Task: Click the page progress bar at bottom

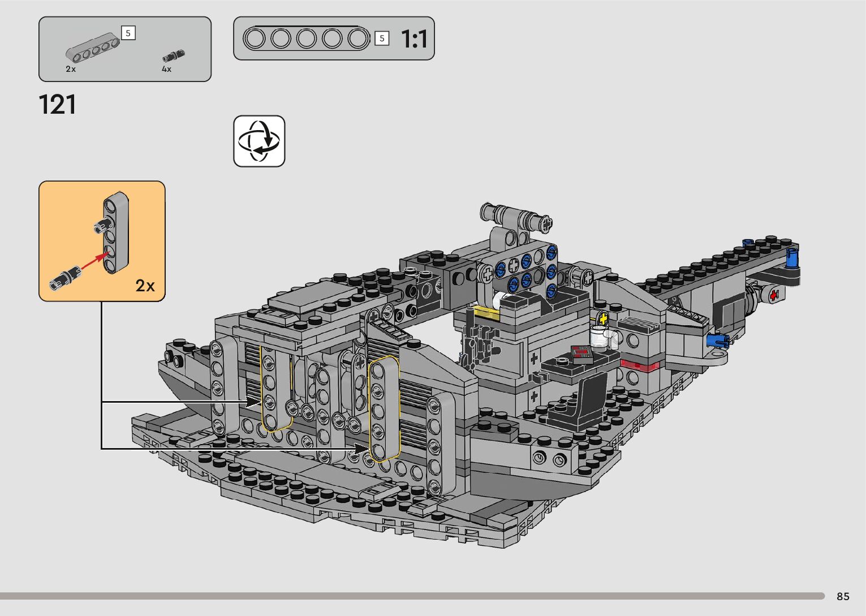Action: pos(412,596)
